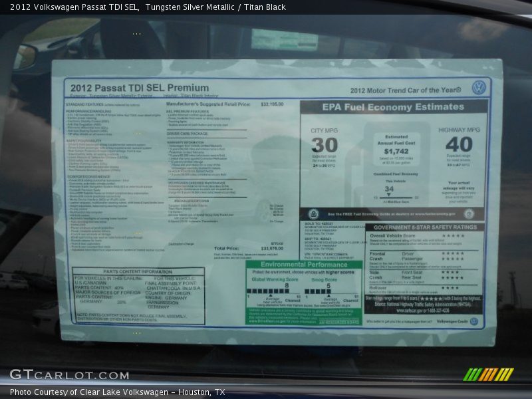Click the annual fuel cost $1,742
532x399 pixels.
click(x=396, y=152)
